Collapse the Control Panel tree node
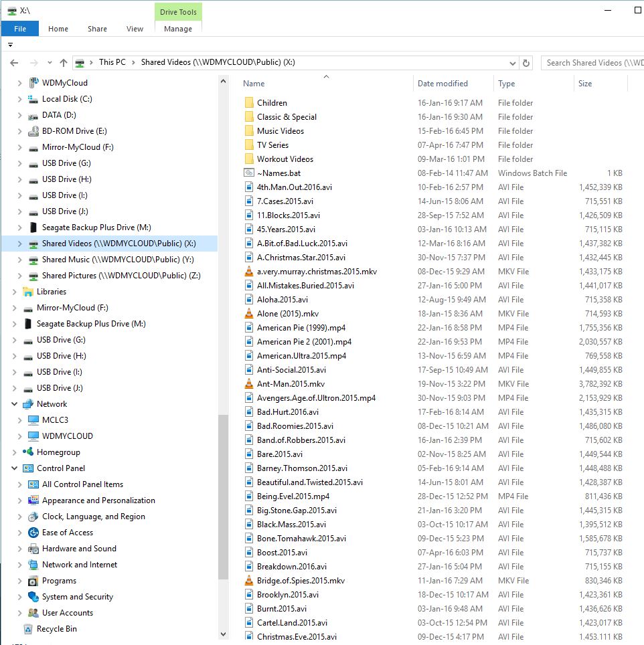 point(15,468)
